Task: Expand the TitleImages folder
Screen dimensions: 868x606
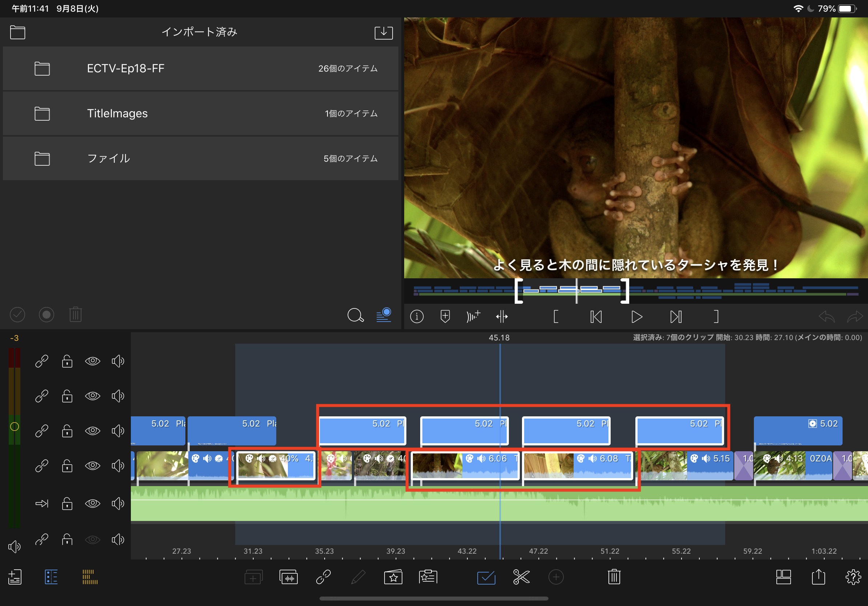Action: click(x=200, y=113)
